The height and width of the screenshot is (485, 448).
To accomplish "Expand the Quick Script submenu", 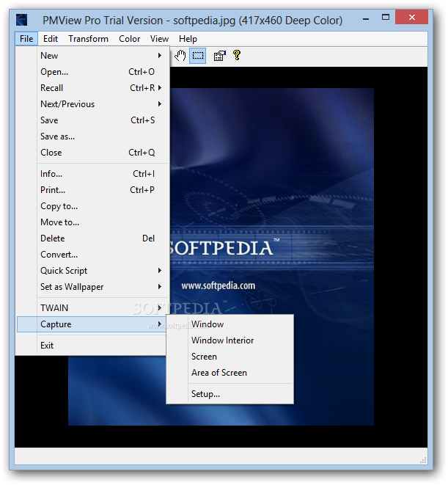I will 93,271.
